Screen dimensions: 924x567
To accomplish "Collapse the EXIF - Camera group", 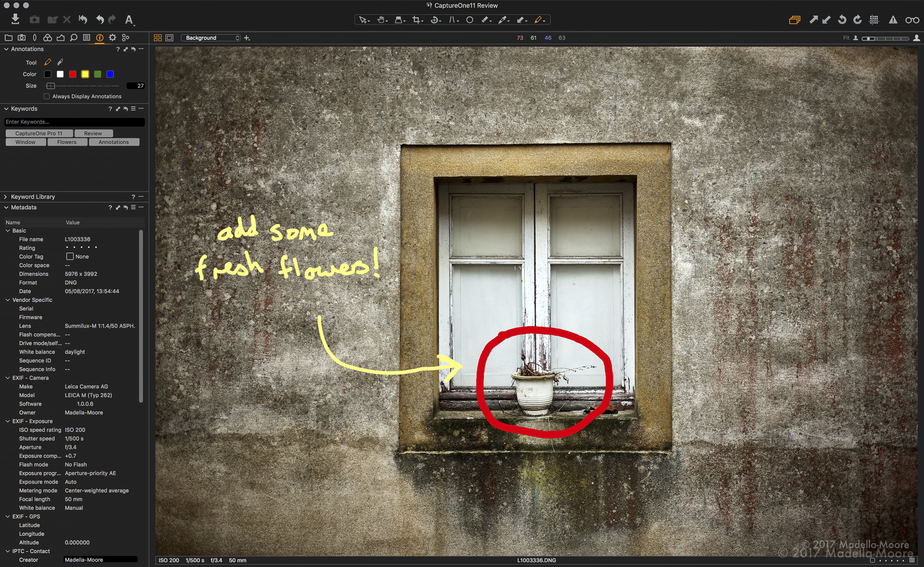I will pos(7,378).
